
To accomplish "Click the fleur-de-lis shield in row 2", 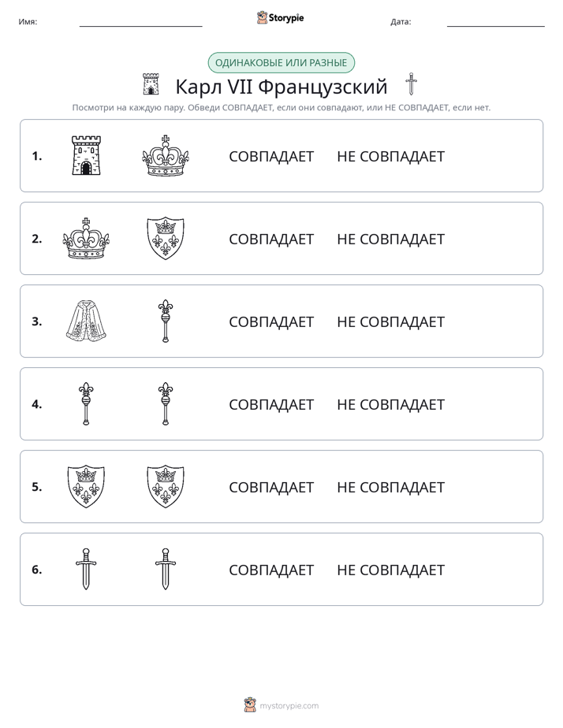I will [166, 238].
